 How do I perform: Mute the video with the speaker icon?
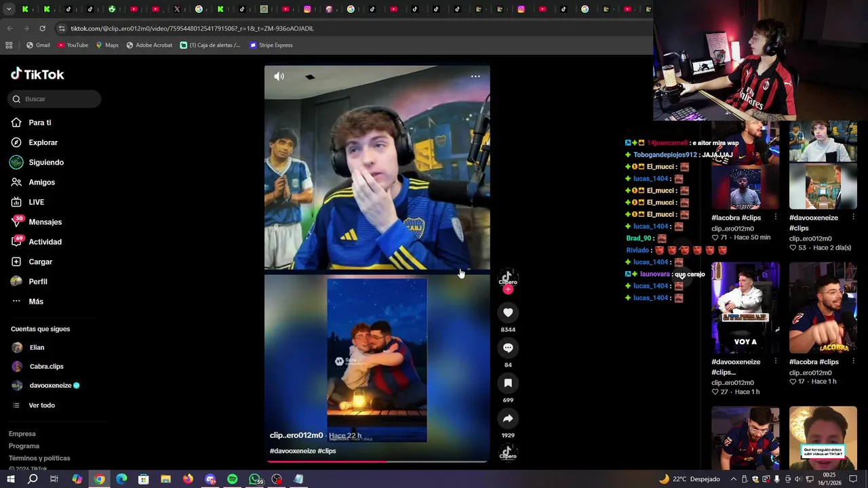pos(279,77)
